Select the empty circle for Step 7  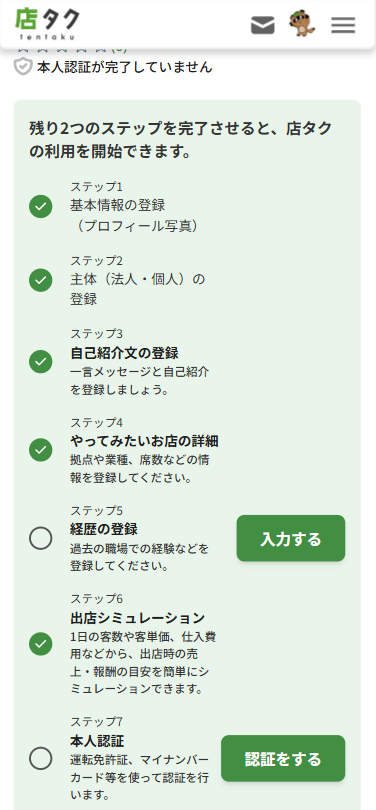pos(40,758)
